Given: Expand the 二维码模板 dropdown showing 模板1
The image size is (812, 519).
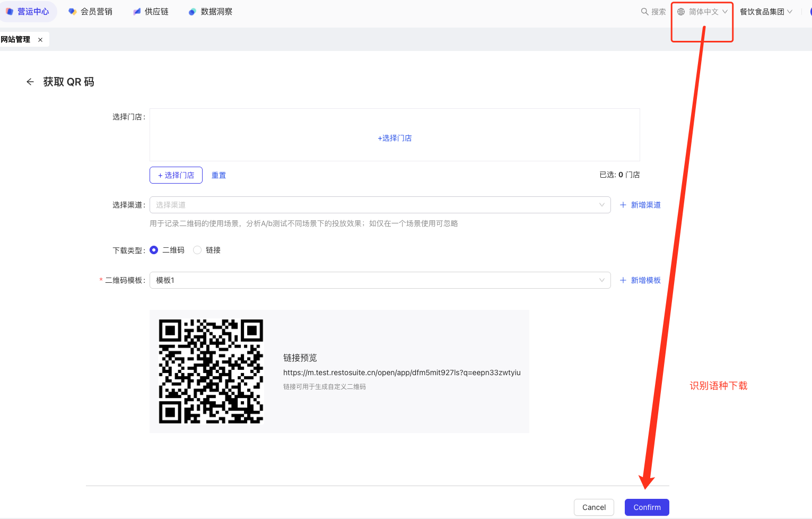Looking at the screenshot, I should coord(380,280).
